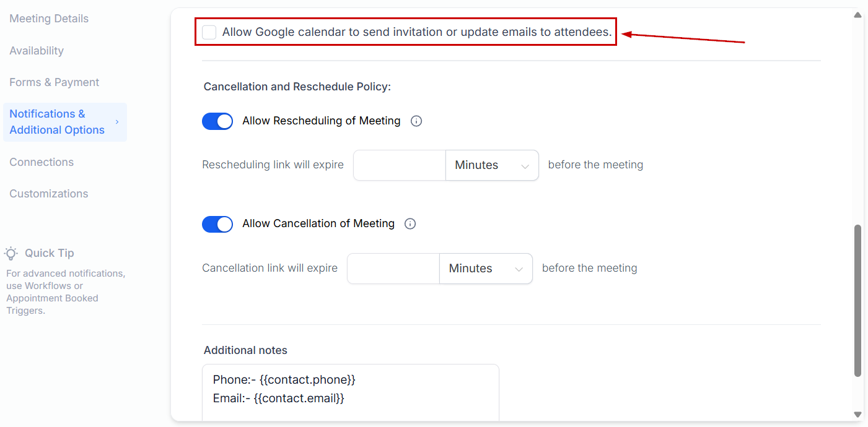Click info icon beside Allow Rescheduling of Meeting
The height and width of the screenshot is (427, 868).
[416, 121]
